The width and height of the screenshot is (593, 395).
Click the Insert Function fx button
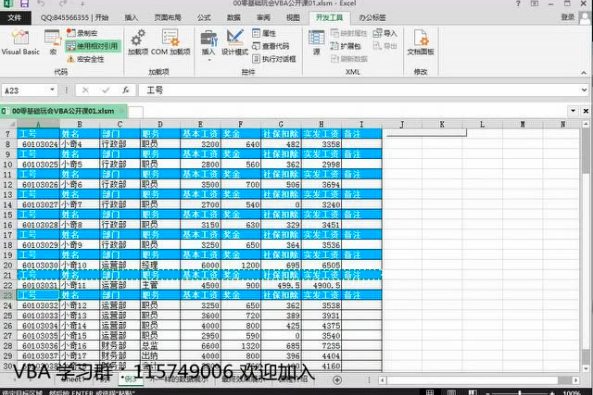pyautogui.click(x=125, y=90)
